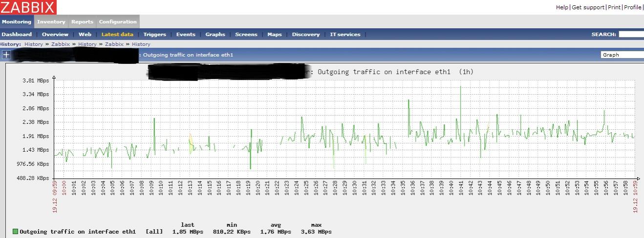
Task: Click the 2.38 MBps axis label
Action: (36, 122)
